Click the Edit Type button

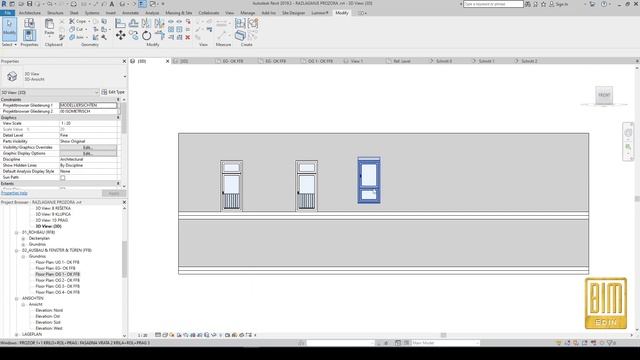(113, 92)
